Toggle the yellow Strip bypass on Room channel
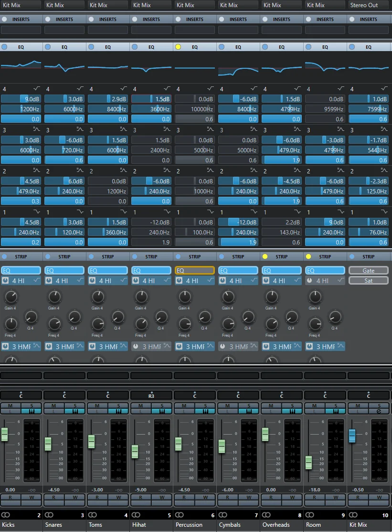The width and height of the screenshot is (392, 532). coord(308,256)
